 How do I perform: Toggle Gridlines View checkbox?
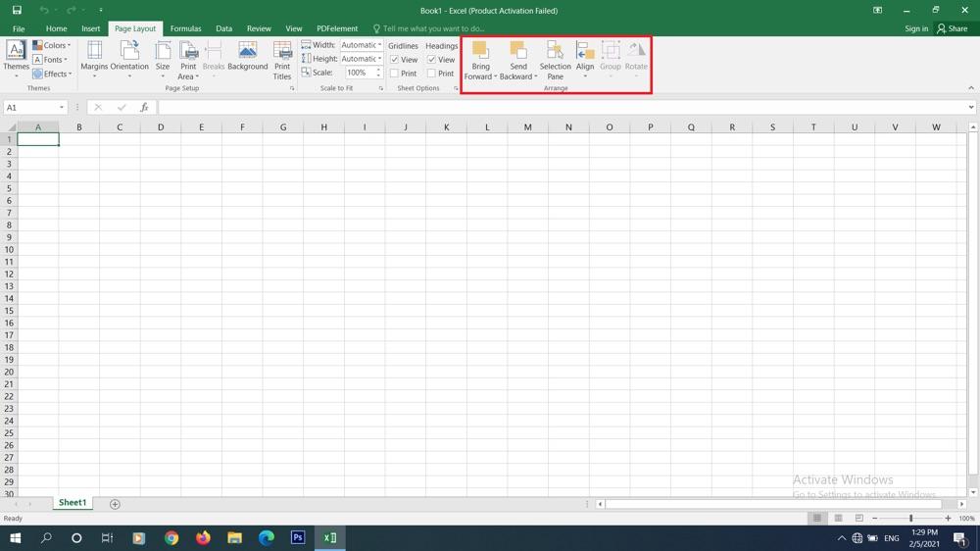(394, 60)
